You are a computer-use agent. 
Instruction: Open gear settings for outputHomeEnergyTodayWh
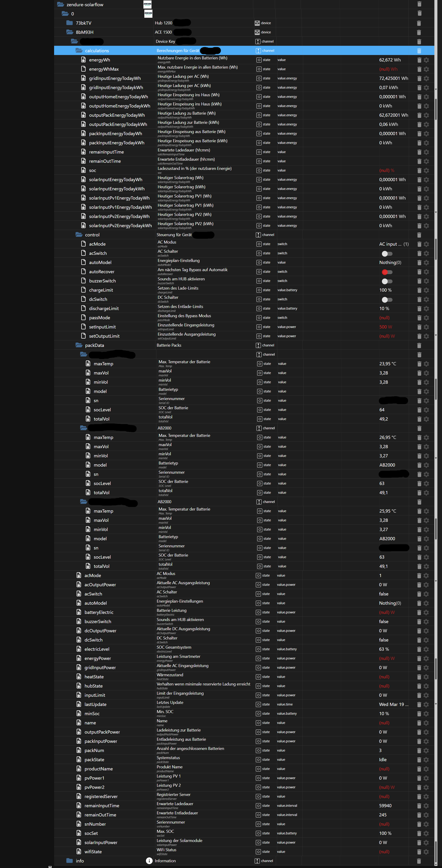coord(426,97)
